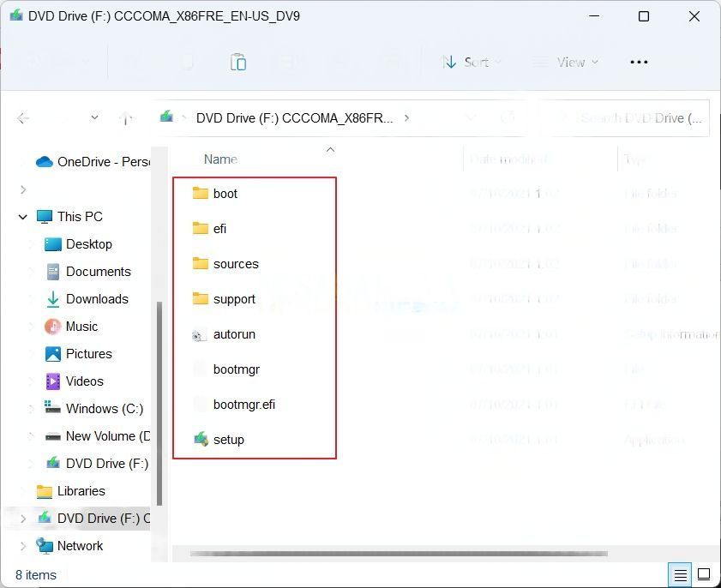Select the bootmgr.efi file
The height and width of the screenshot is (588, 721).
[x=233, y=405]
